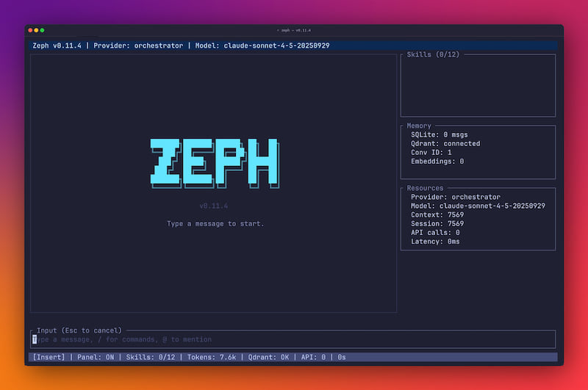Image resolution: width=588 pixels, height=390 pixels.
Task: Click 'API: 0' in the status bar
Action: [314, 358]
